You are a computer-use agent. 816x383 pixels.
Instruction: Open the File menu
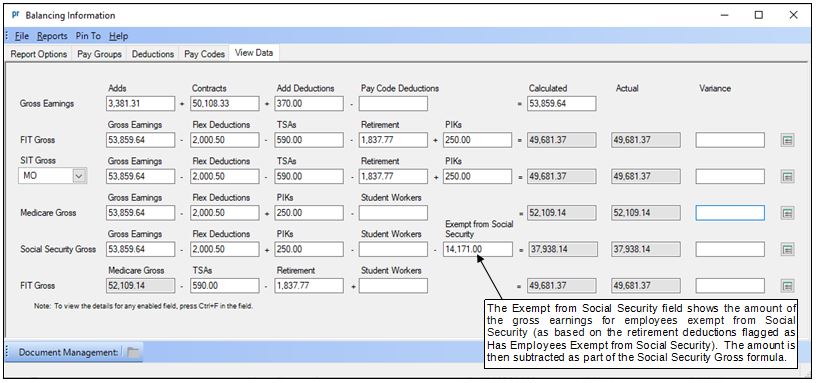pyautogui.click(x=22, y=36)
